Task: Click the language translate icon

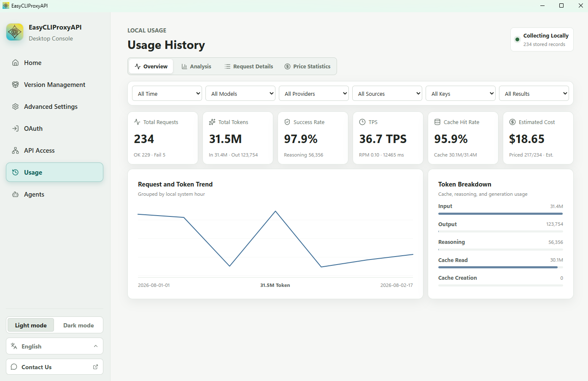Action: (x=14, y=346)
